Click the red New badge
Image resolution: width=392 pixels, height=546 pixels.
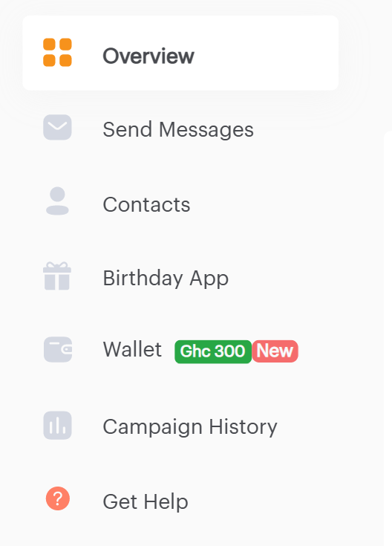click(x=275, y=351)
